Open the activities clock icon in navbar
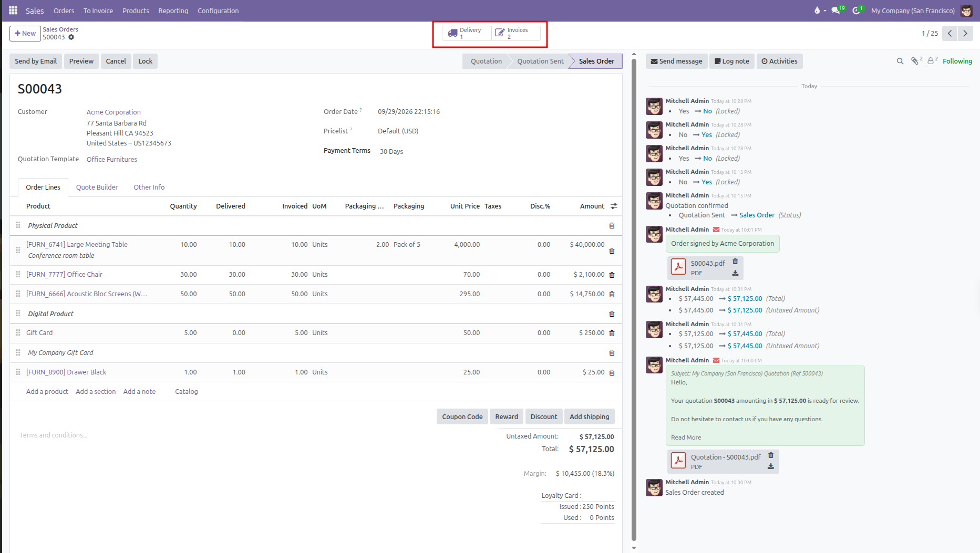 pyautogui.click(x=857, y=11)
